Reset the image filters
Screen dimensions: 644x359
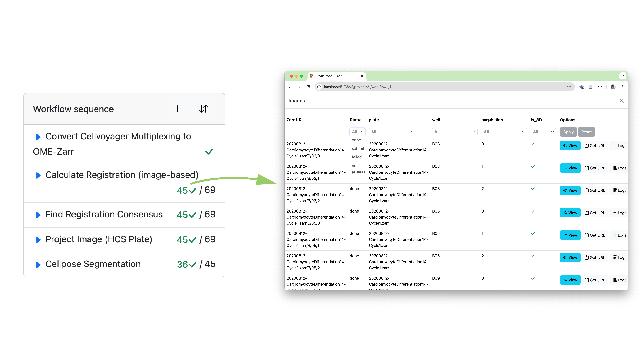point(586,132)
